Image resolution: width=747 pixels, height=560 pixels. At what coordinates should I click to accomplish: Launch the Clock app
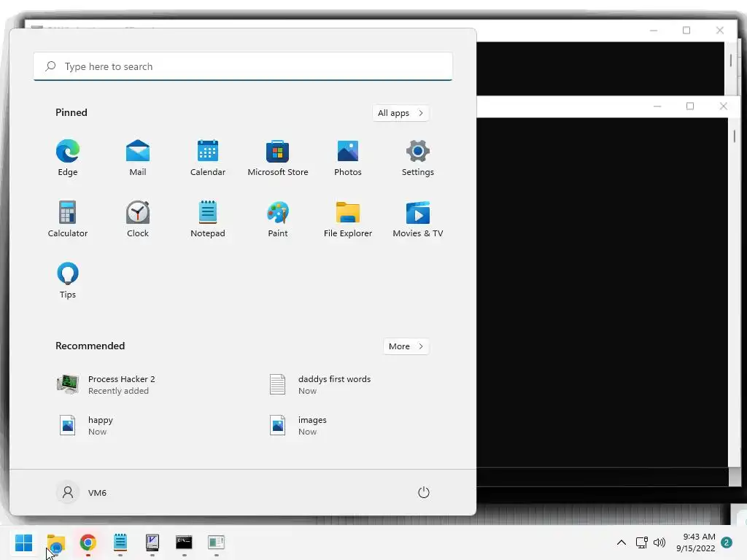[x=138, y=219]
